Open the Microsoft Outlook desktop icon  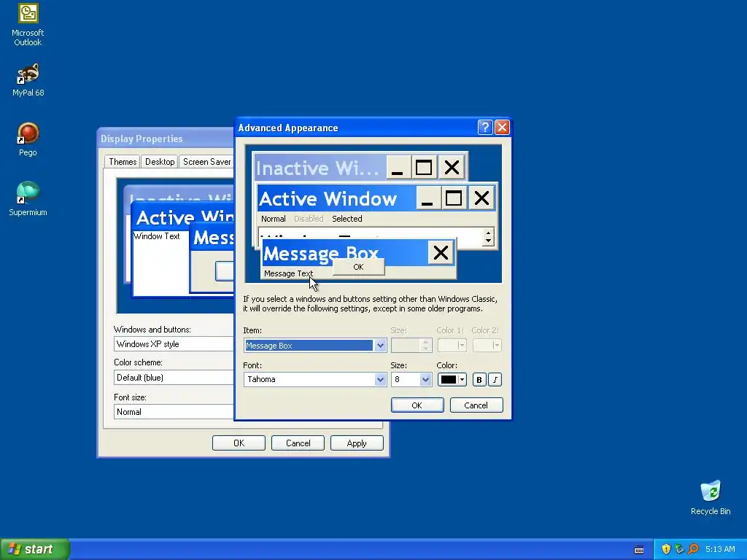(28, 25)
